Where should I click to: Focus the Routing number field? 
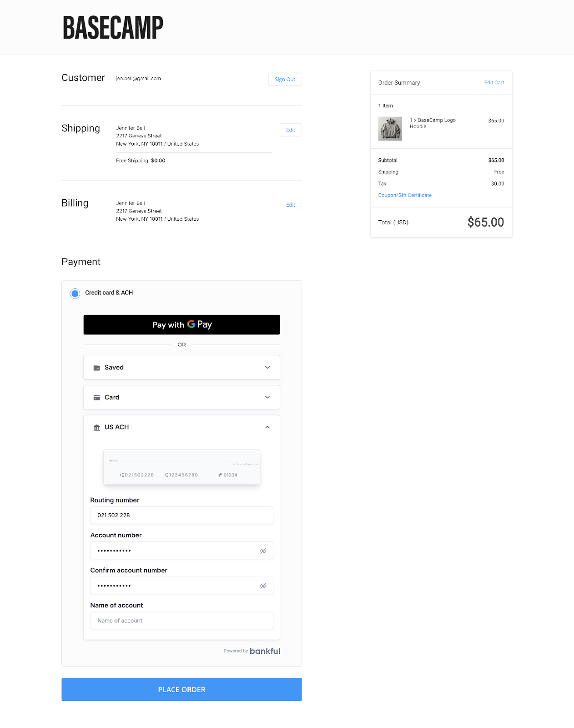point(181,516)
